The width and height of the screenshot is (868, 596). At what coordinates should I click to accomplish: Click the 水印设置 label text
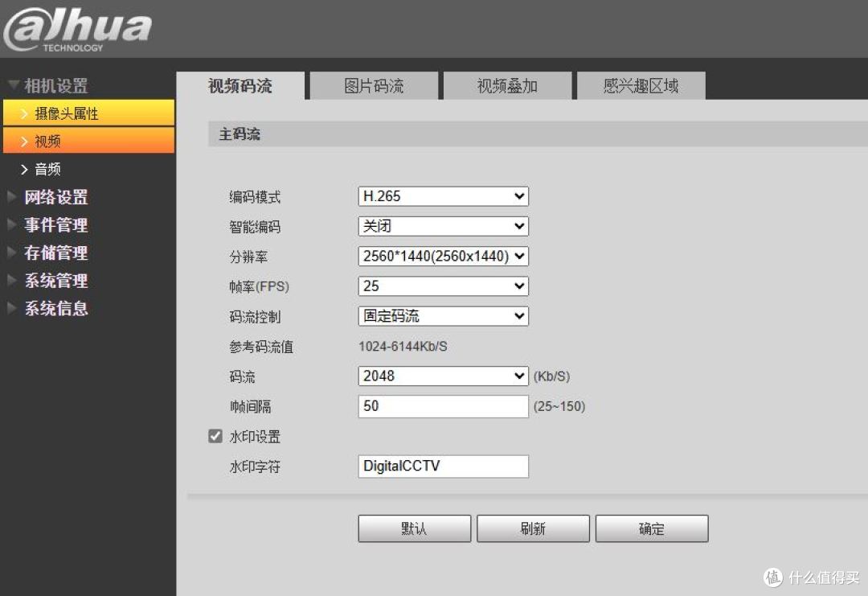click(255, 437)
